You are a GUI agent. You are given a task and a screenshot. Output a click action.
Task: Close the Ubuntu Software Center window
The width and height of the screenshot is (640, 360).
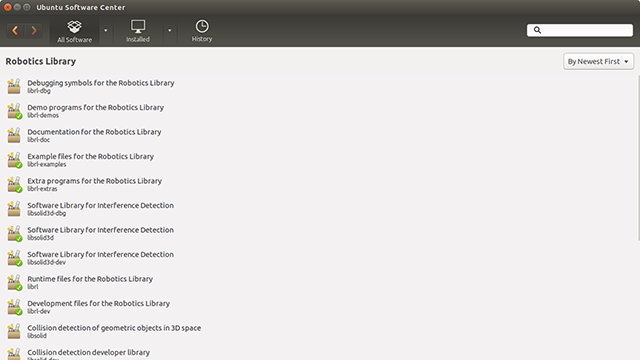[x=7, y=7]
